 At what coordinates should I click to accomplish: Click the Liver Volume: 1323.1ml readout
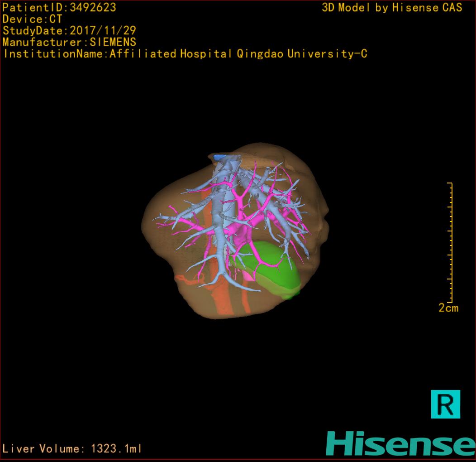coord(72,448)
